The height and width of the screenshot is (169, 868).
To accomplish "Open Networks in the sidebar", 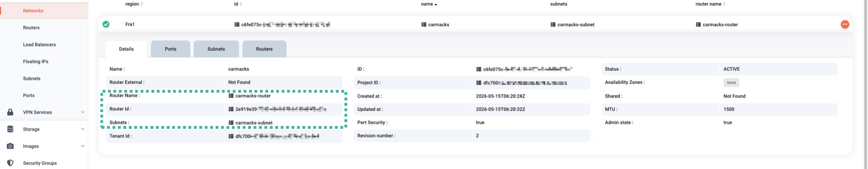I will point(33,11).
